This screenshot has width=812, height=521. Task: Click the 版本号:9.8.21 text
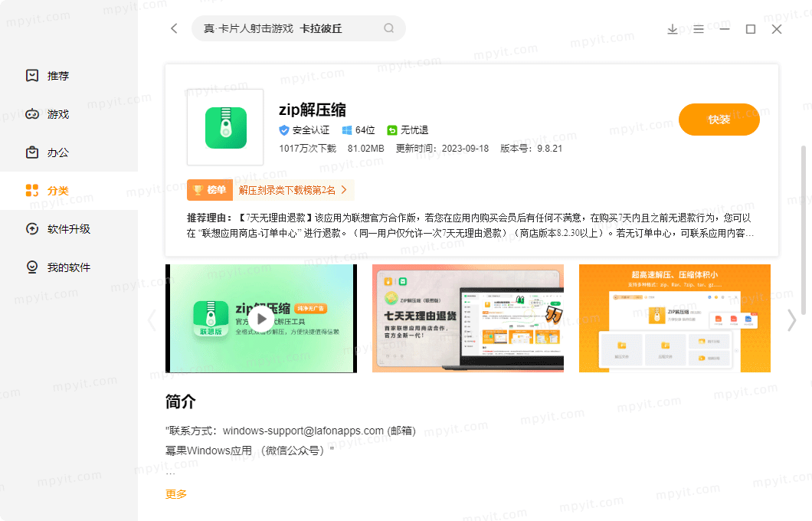pos(532,149)
